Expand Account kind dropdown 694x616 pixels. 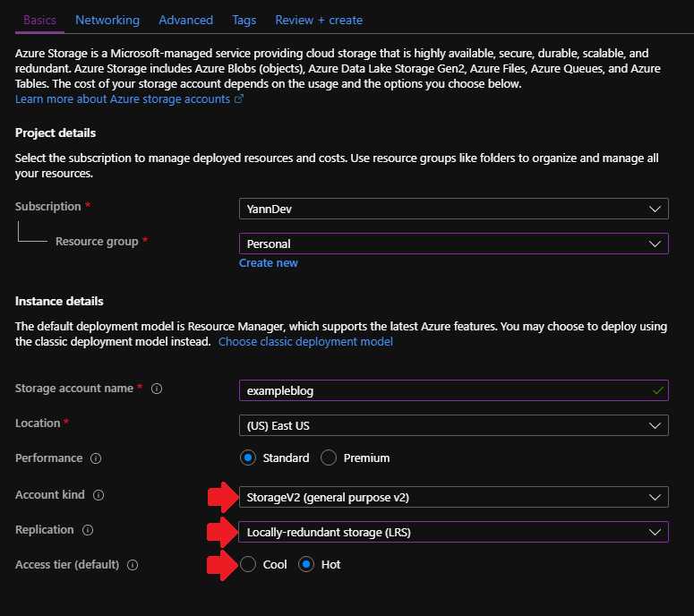(x=453, y=497)
